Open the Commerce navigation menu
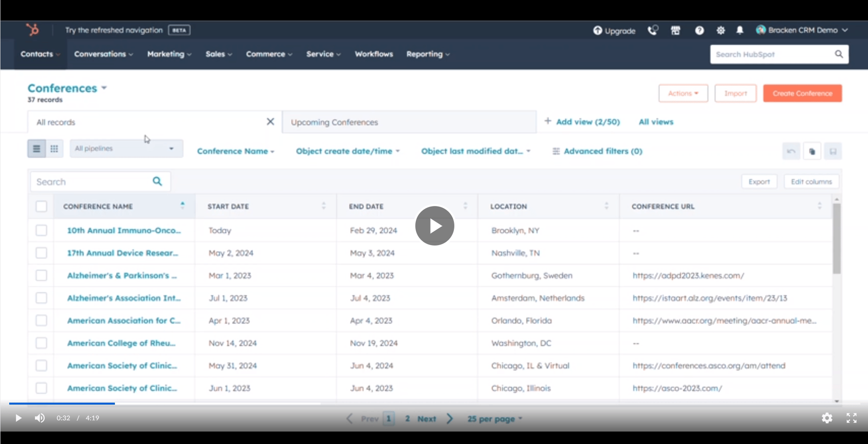 pos(269,54)
